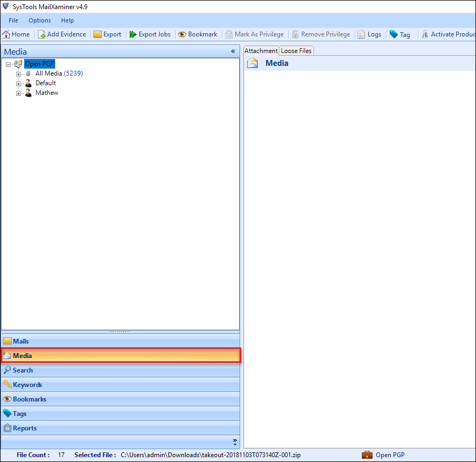Switch to the Attachment tab
The width and height of the screenshot is (476, 462).
tap(261, 51)
